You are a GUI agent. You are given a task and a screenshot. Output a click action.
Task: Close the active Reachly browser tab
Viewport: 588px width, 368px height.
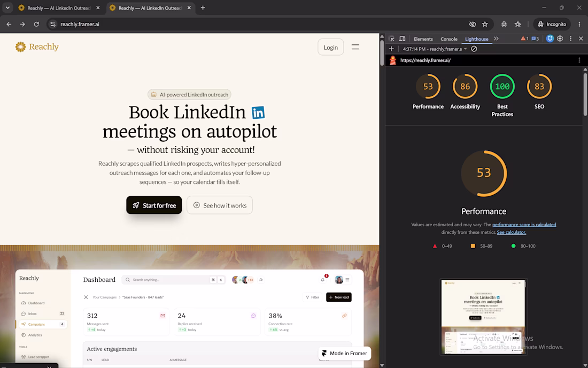coord(189,8)
